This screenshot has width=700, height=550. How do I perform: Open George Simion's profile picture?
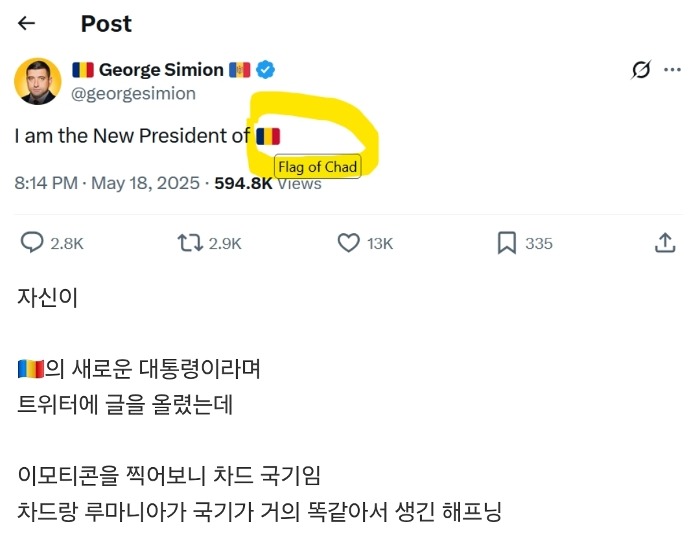point(38,80)
